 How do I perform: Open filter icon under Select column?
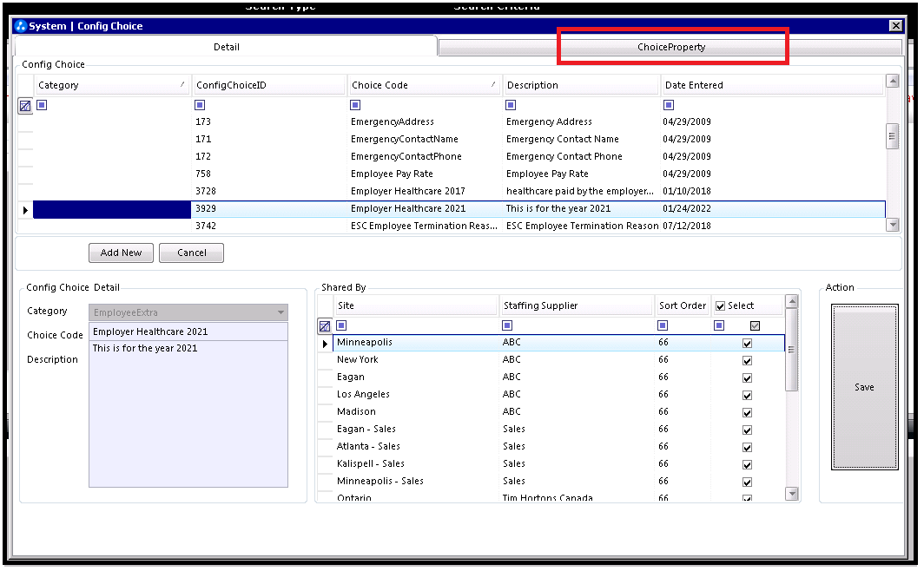[x=719, y=325]
